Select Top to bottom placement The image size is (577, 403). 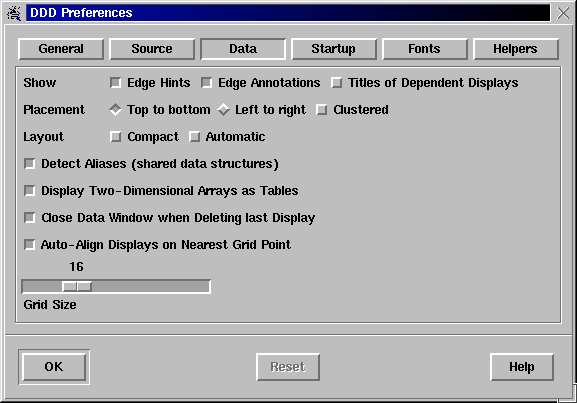[116, 110]
